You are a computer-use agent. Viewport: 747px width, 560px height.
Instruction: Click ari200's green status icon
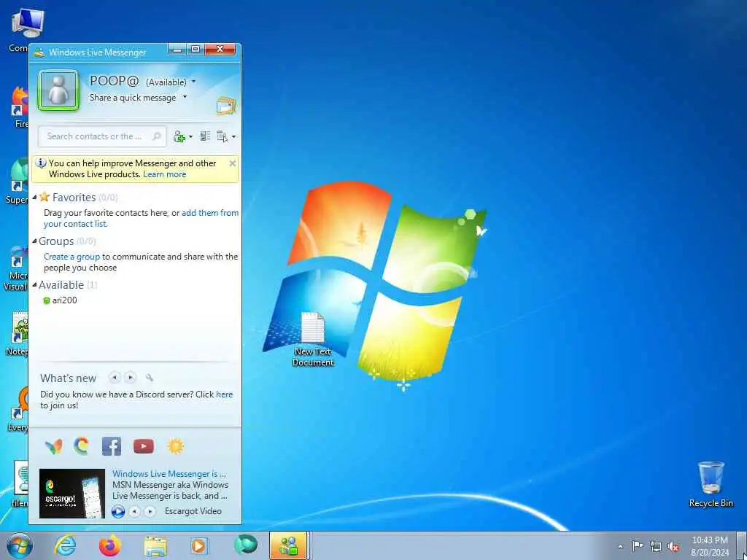coord(46,300)
